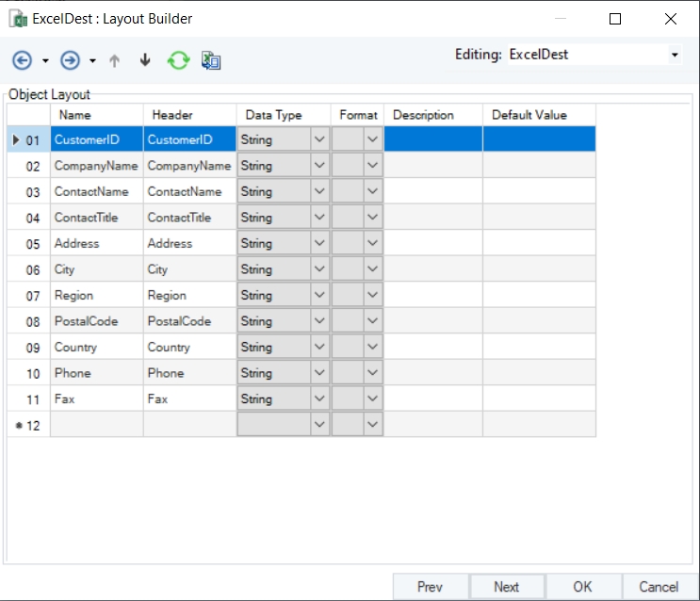The width and height of the screenshot is (700, 601).
Task: Open Format dropdown for the City row
Action: tap(373, 269)
